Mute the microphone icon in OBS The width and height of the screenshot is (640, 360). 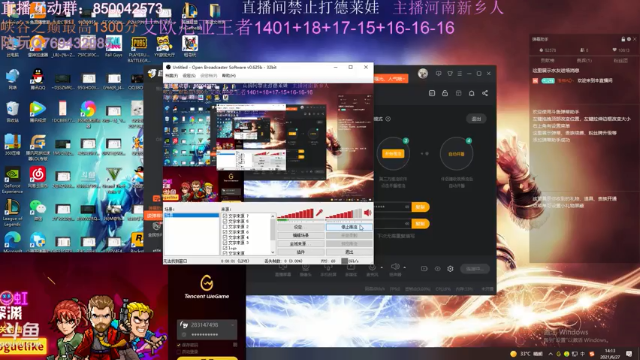point(319,213)
